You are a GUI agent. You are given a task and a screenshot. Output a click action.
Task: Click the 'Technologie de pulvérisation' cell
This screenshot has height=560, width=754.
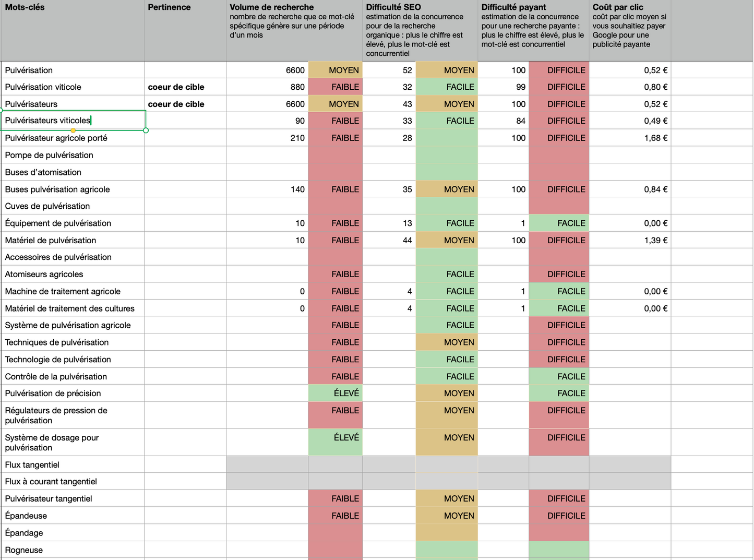pos(73,359)
